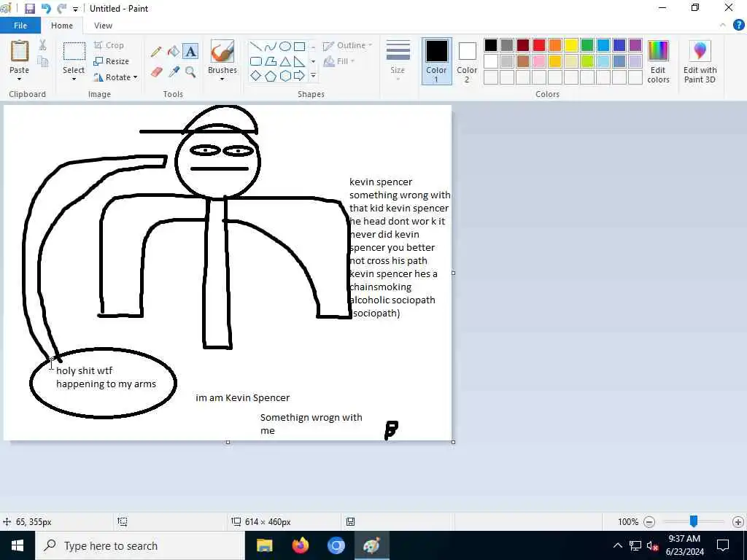
Task: Activate Color 1 foreground selector
Action: click(x=436, y=61)
